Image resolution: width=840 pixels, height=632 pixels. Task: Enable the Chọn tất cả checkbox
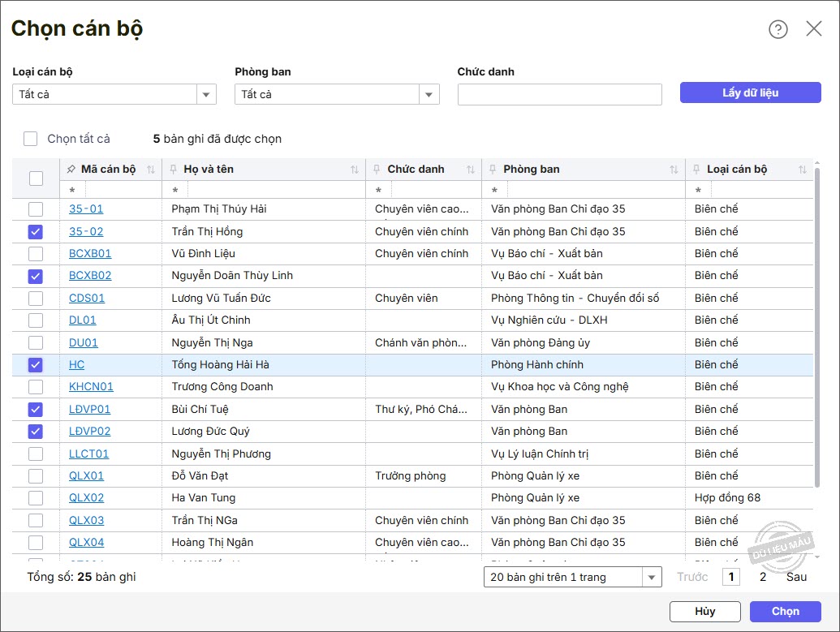(31, 139)
